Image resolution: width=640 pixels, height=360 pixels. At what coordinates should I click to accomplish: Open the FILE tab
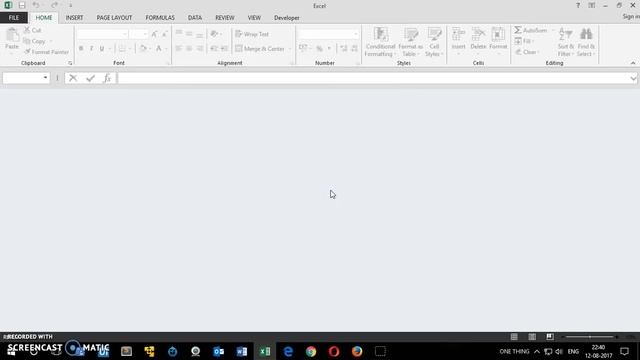click(x=14, y=18)
